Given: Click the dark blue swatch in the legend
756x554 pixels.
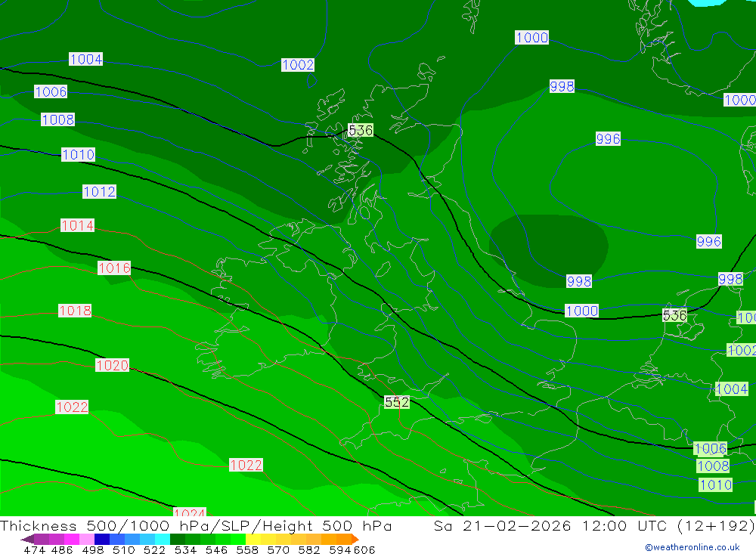Looking at the screenshot, I should (x=102, y=539).
